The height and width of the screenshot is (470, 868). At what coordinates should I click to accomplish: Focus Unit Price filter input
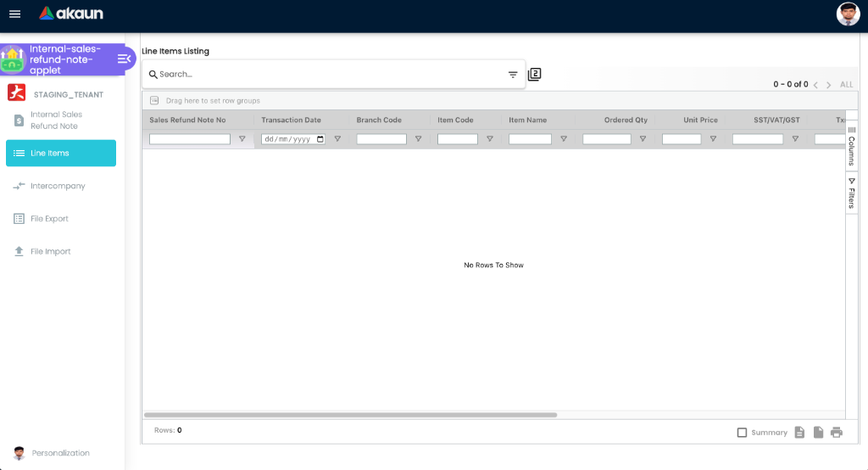click(682, 139)
